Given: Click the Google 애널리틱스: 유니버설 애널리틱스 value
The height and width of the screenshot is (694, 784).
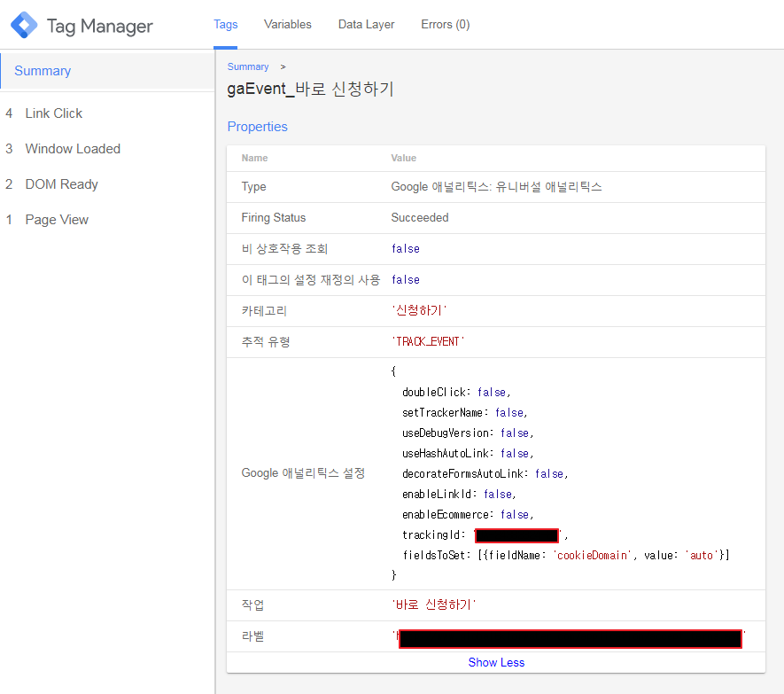Looking at the screenshot, I should click(496, 187).
